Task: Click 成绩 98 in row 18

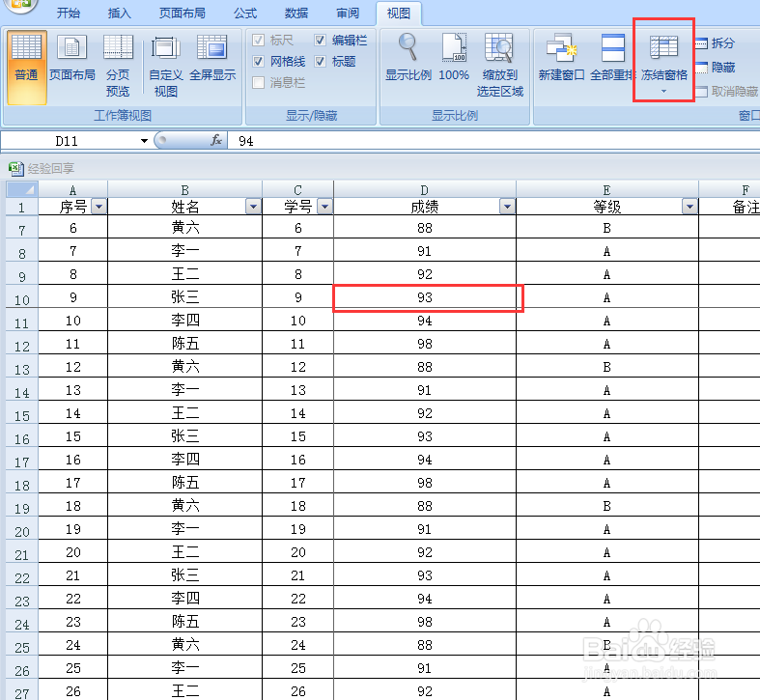Action: pos(425,483)
